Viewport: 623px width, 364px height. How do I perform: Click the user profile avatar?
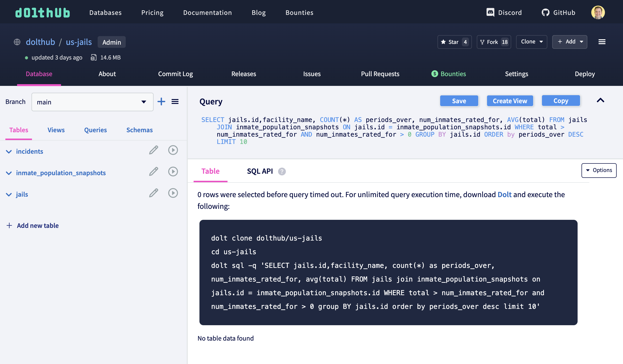598,12
